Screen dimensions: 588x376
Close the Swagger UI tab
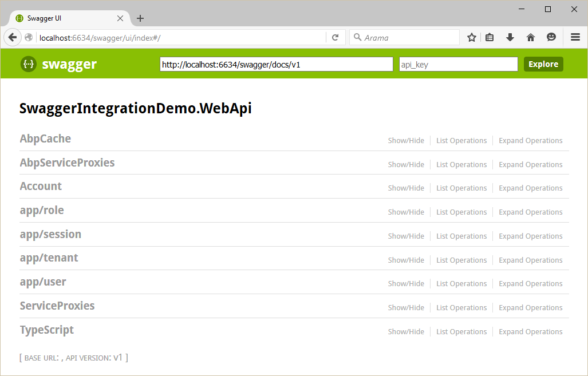(120, 18)
